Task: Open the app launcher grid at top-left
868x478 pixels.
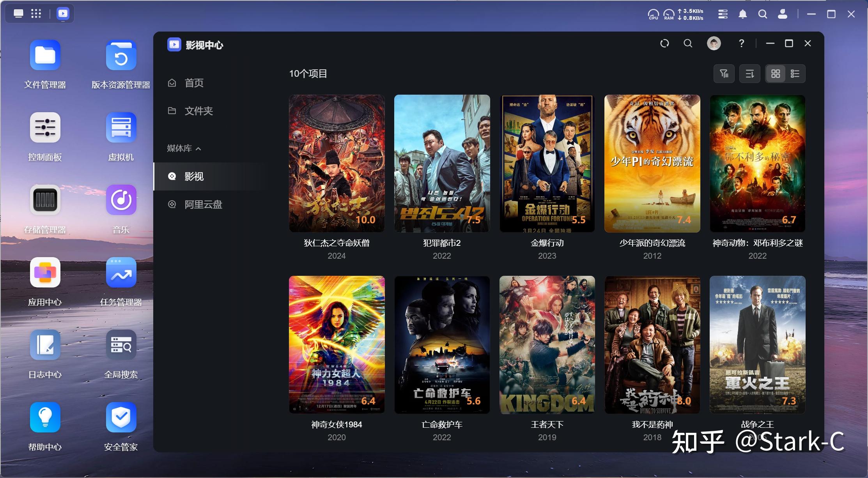Action: (x=36, y=14)
